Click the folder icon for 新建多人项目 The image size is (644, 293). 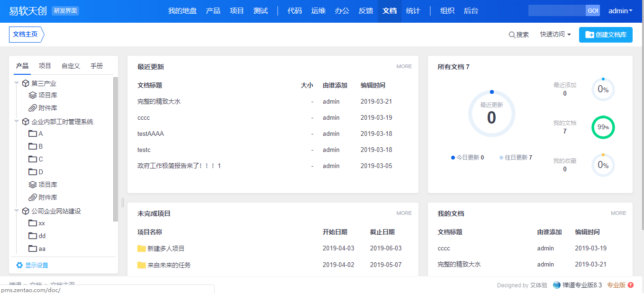(x=141, y=249)
